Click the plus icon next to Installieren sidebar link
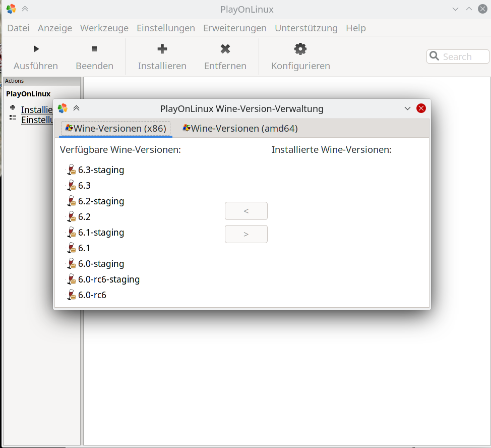491x448 pixels. click(x=13, y=107)
